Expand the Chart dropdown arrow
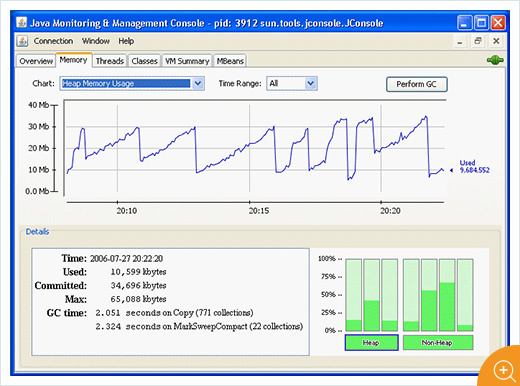This screenshot has width=520, height=386. (x=198, y=83)
